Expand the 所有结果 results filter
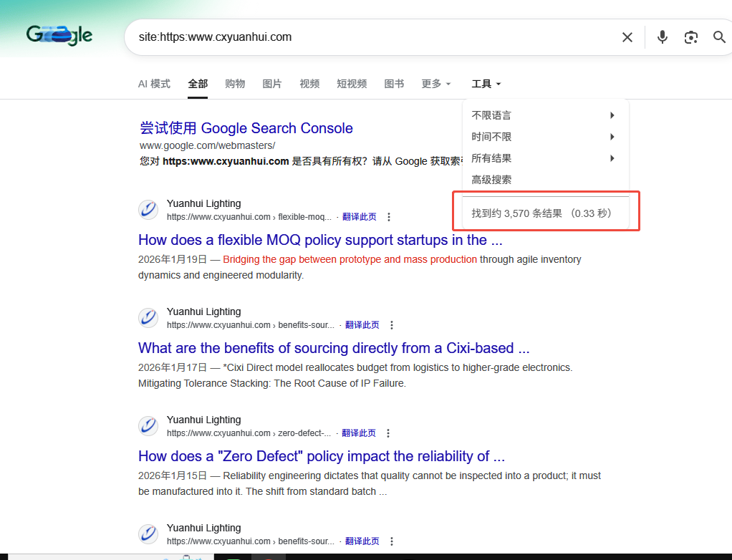Screen dimensions: 732x560 [x=543, y=158]
